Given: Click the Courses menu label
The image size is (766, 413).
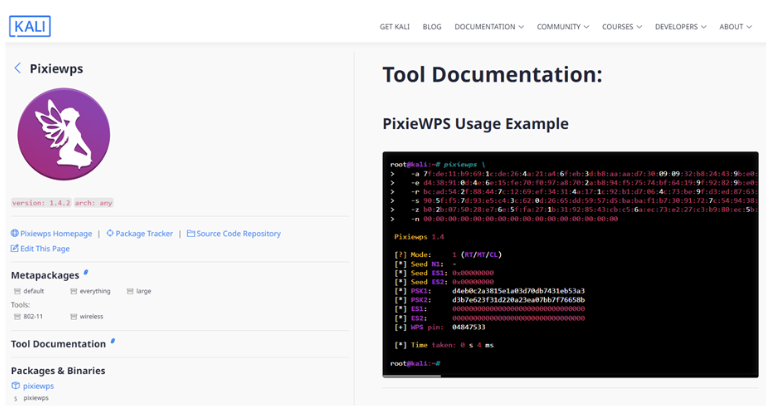Looking at the screenshot, I should pyautogui.click(x=617, y=27).
